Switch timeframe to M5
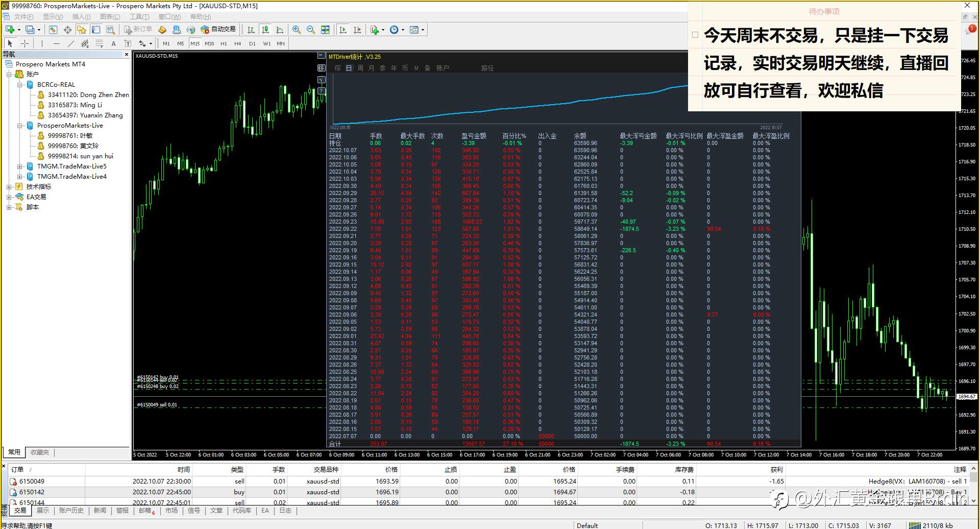 pos(181,43)
